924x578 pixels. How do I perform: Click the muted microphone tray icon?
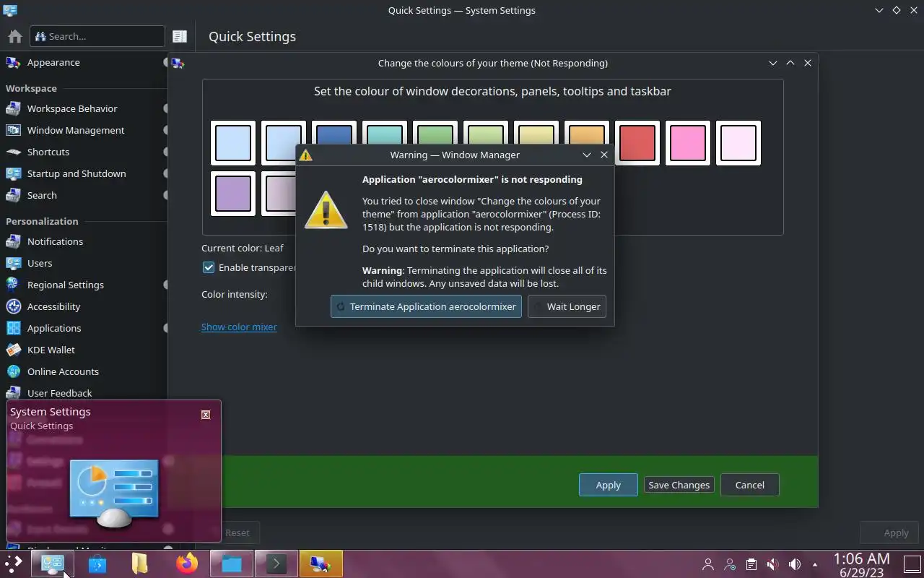coord(772,564)
